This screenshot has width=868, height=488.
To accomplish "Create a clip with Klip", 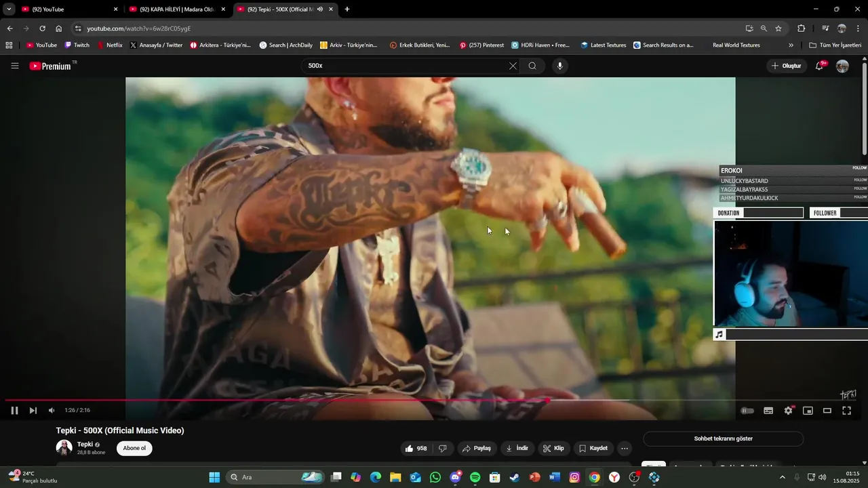I will point(553,448).
